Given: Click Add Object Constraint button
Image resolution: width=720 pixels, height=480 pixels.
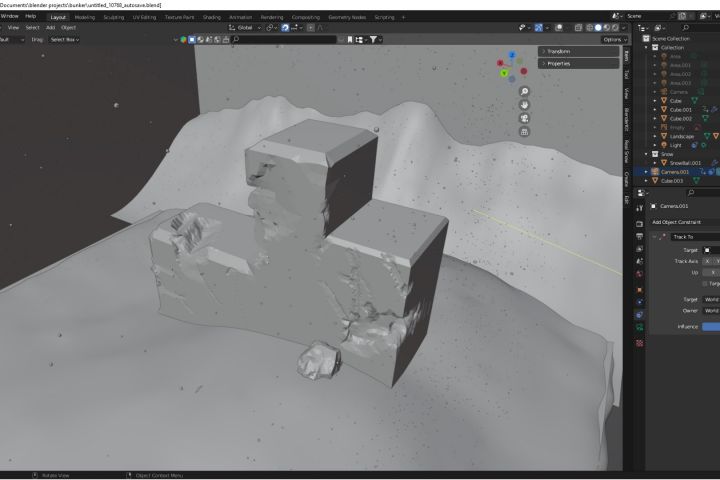Looking at the screenshot, I should point(684,222).
